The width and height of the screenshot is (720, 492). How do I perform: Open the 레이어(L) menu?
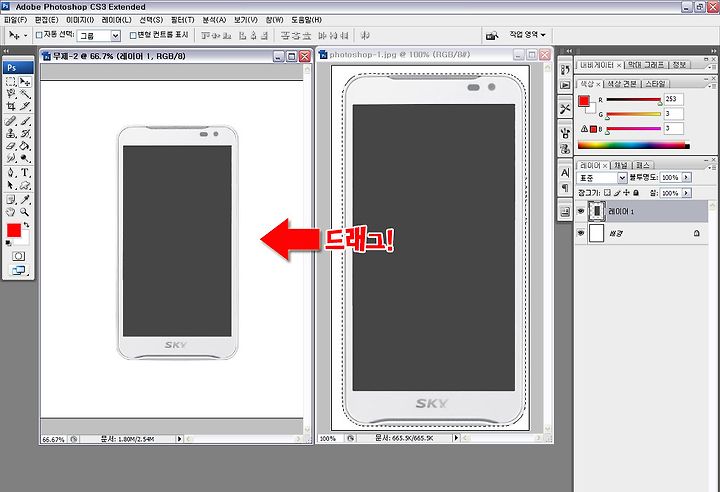pyautogui.click(x=116, y=20)
